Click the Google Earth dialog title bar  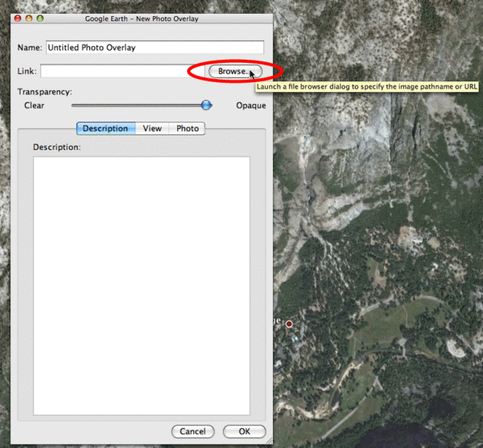pyautogui.click(x=142, y=19)
